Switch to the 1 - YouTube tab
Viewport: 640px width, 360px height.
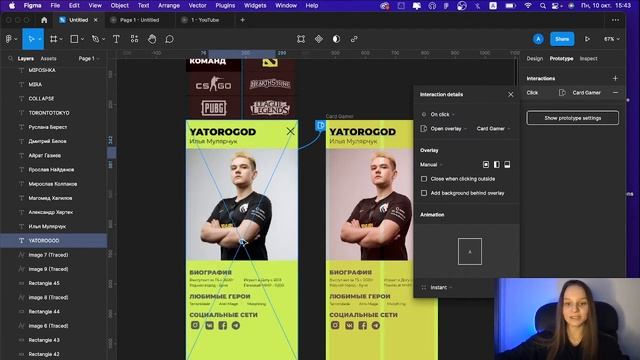205,20
